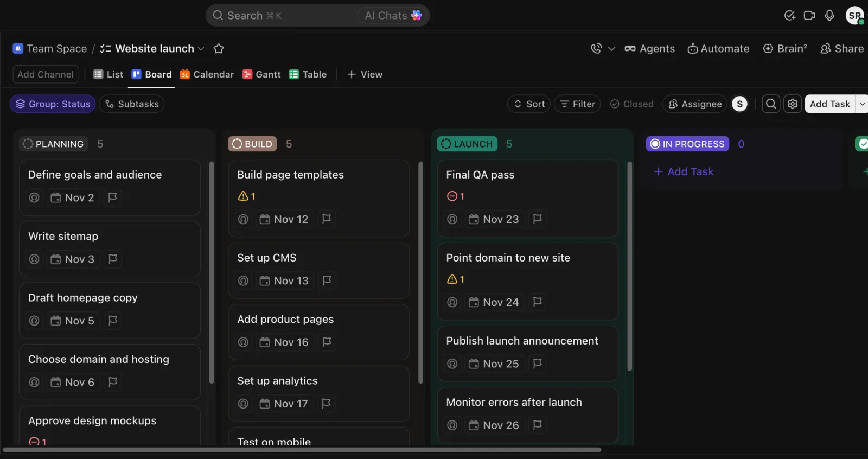This screenshot has height=459, width=868.
Task: Set priority flag on Draft homepage copy
Action: [113, 321]
